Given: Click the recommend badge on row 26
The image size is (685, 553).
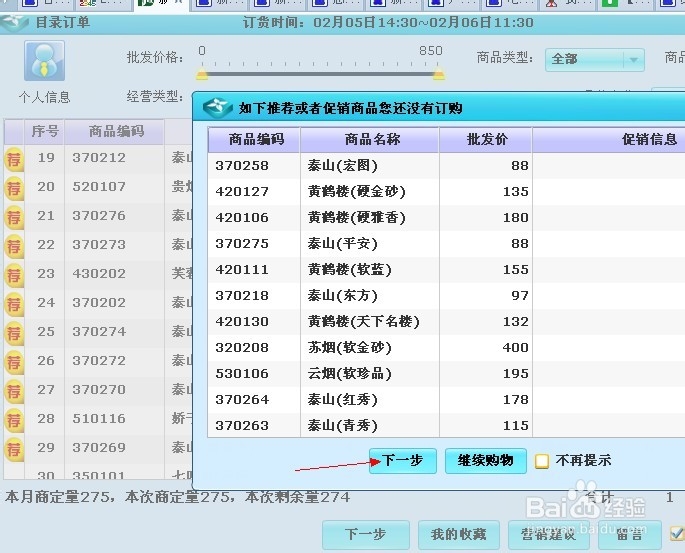Looking at the screenshot, I should pos(14,363).
